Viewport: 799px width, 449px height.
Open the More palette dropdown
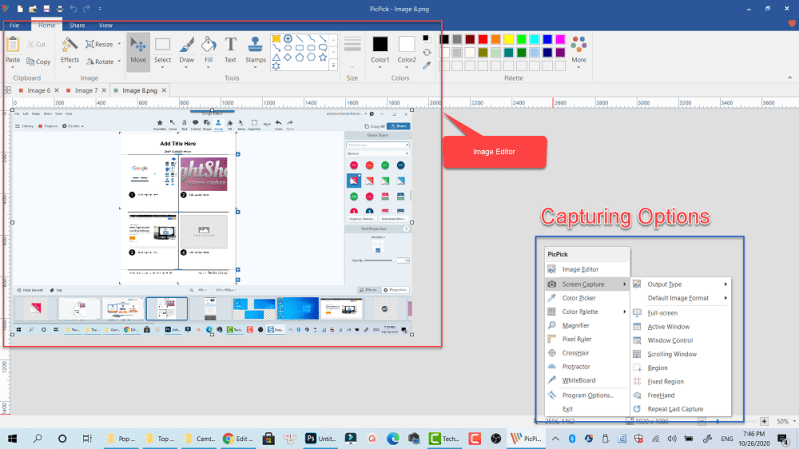click(578, 60)
